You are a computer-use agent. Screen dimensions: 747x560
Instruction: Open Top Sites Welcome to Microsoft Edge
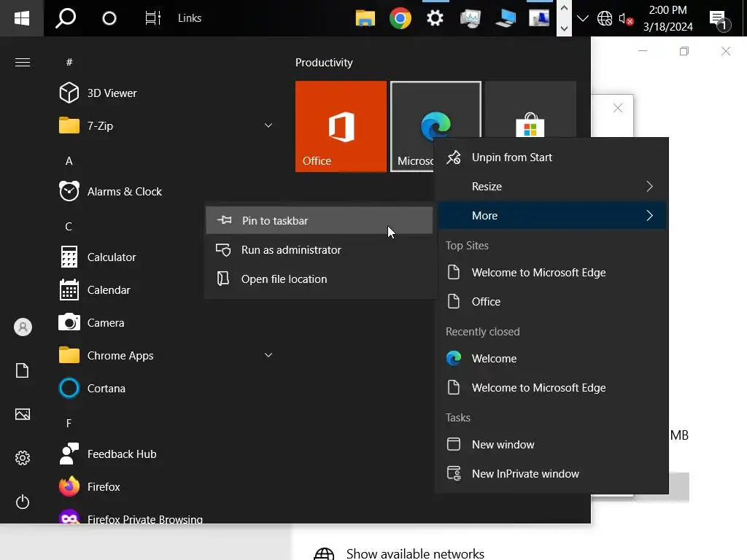pos(551,273)
